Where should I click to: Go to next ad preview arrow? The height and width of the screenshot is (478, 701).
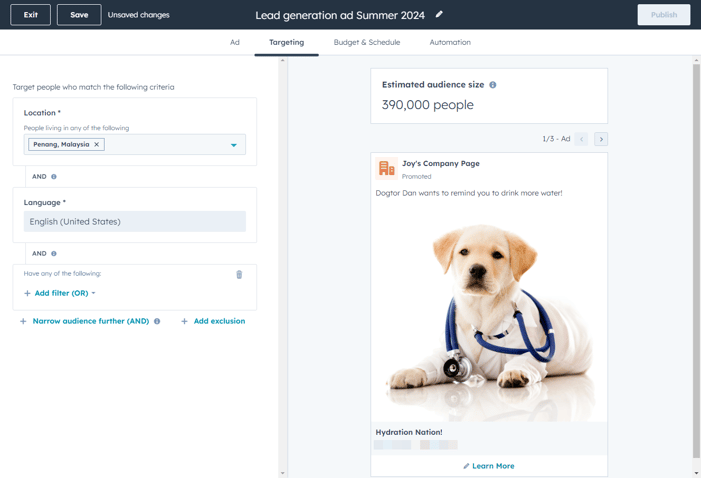(601, 139)
